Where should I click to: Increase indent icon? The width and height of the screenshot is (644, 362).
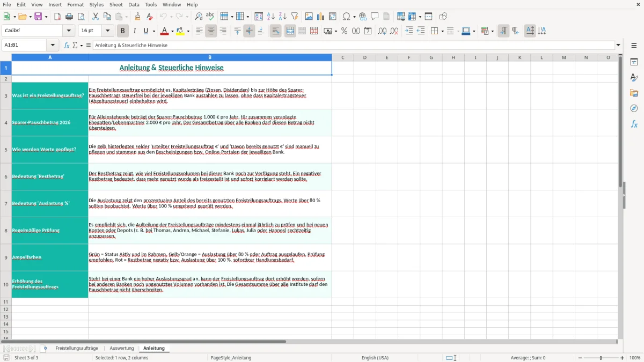409,31
